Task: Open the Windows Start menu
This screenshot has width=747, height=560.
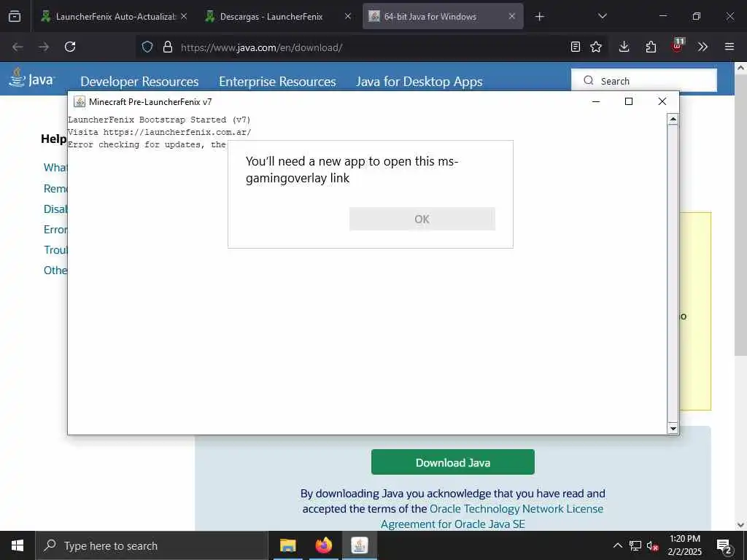Action: (18, 545)
